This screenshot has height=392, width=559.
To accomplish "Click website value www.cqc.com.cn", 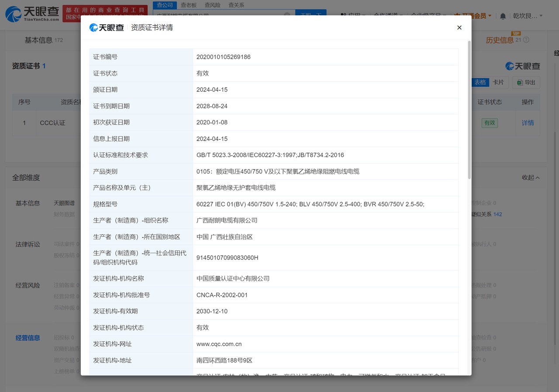I will 219,344.
